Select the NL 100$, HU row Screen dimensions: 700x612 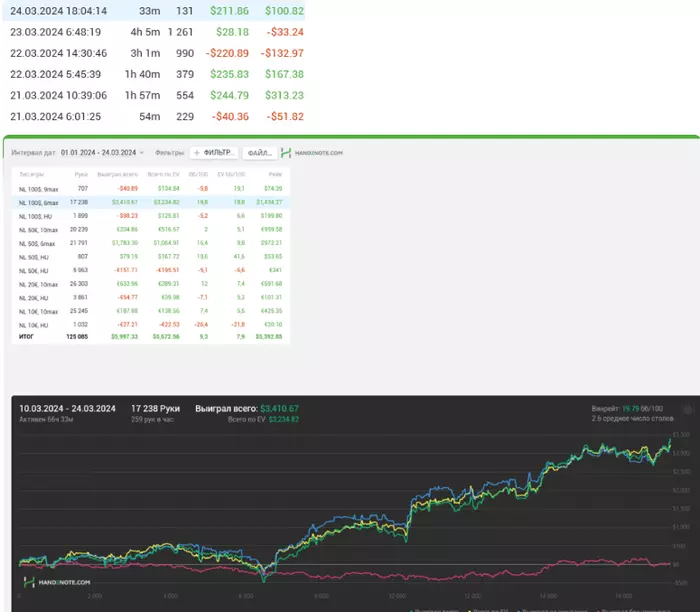pos(151,216)
